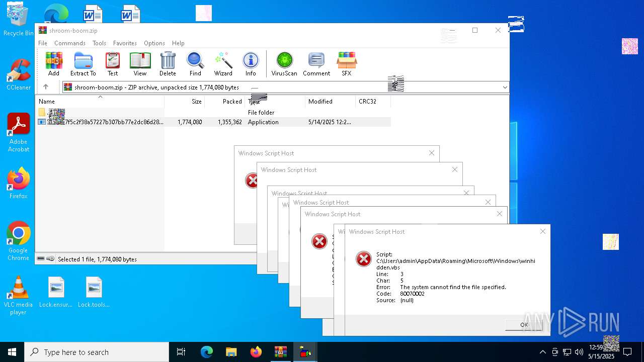Screen dimensions: 644x362
Task: Click the Add toolbar icon in WinRAR
Action: pos(54,64)
